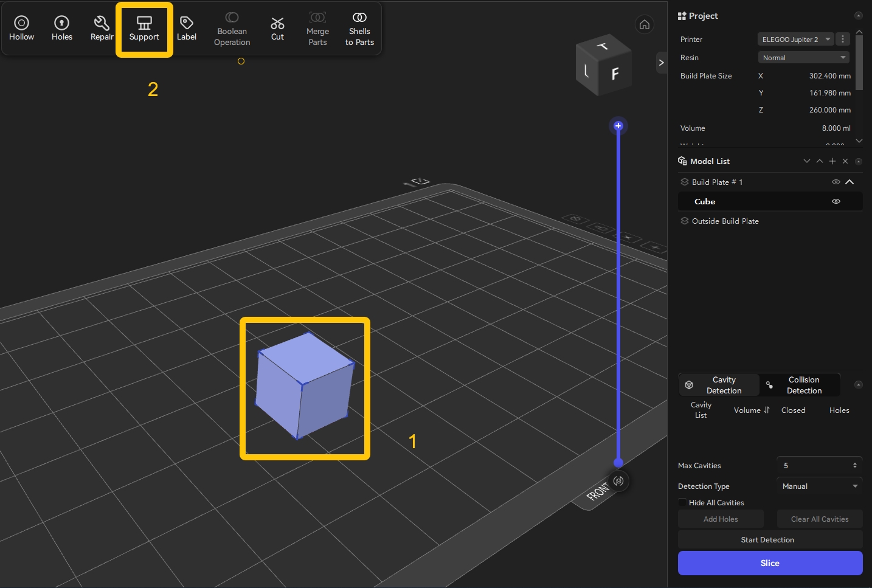872x588 pixels.
Task: Open the Support tool
Action: 144,29
